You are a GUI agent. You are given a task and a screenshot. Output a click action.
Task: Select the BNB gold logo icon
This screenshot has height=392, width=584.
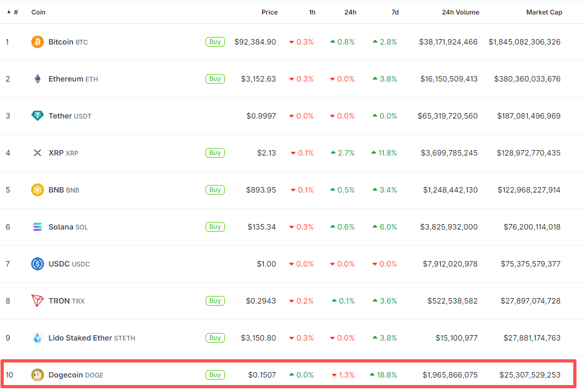[36, 189]
